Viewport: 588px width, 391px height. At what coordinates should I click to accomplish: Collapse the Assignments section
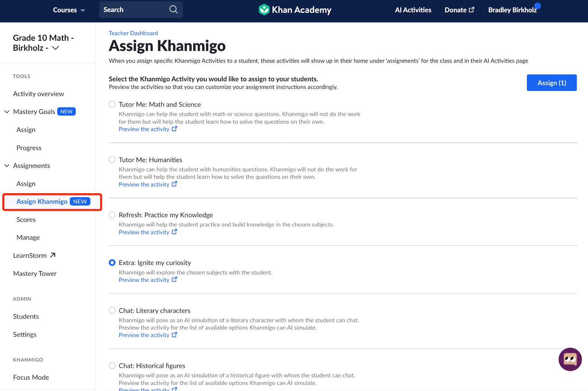pos(6,165)
